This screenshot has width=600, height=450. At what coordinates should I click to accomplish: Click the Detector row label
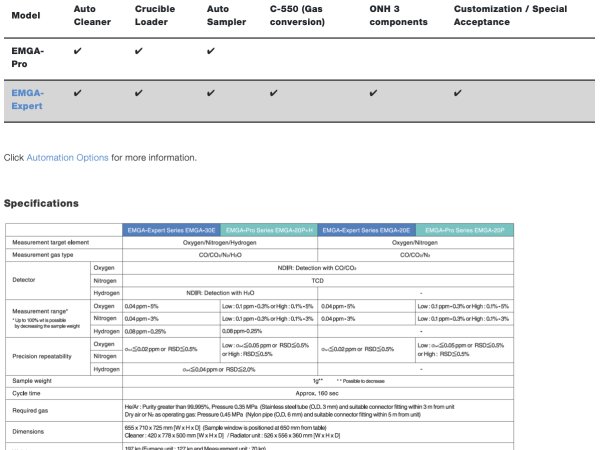coord(24,280)
